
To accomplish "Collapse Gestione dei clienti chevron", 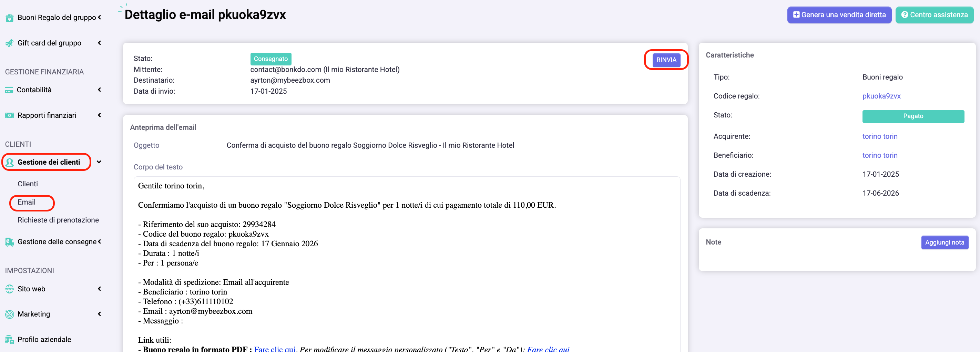I will coord(99,162).
